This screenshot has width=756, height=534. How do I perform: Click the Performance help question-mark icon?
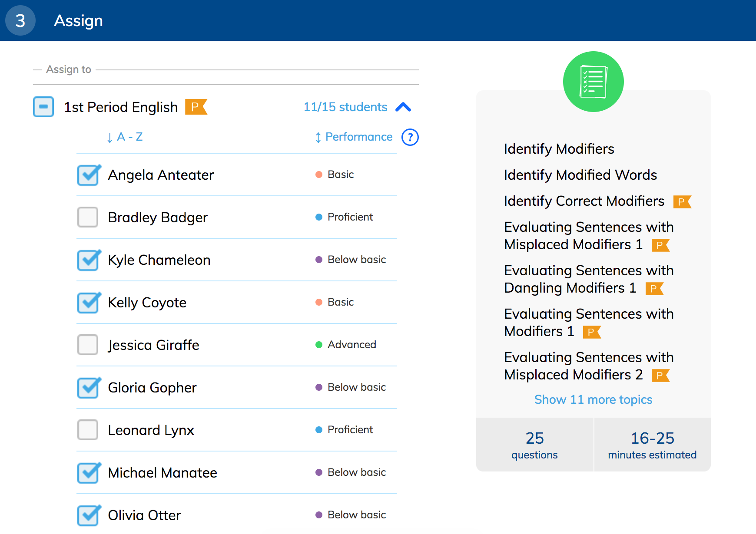click(x=410, y=137)
